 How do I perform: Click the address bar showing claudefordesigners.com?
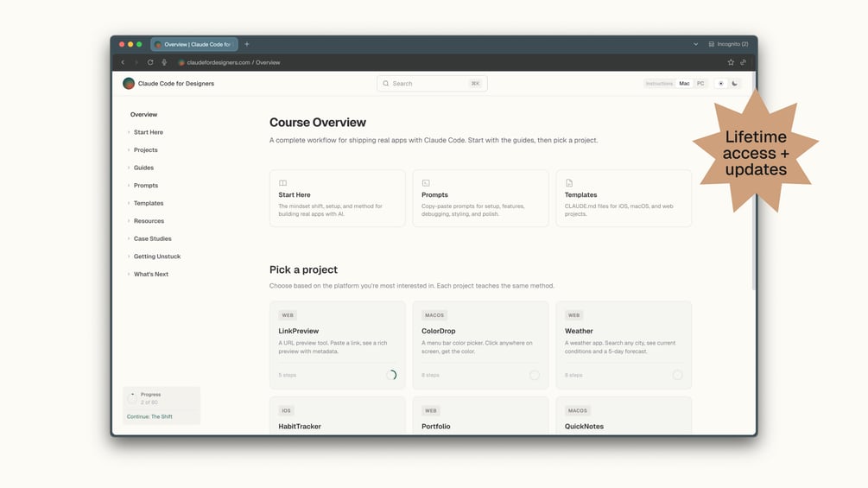pyautogui.click(x=233, y=62)
